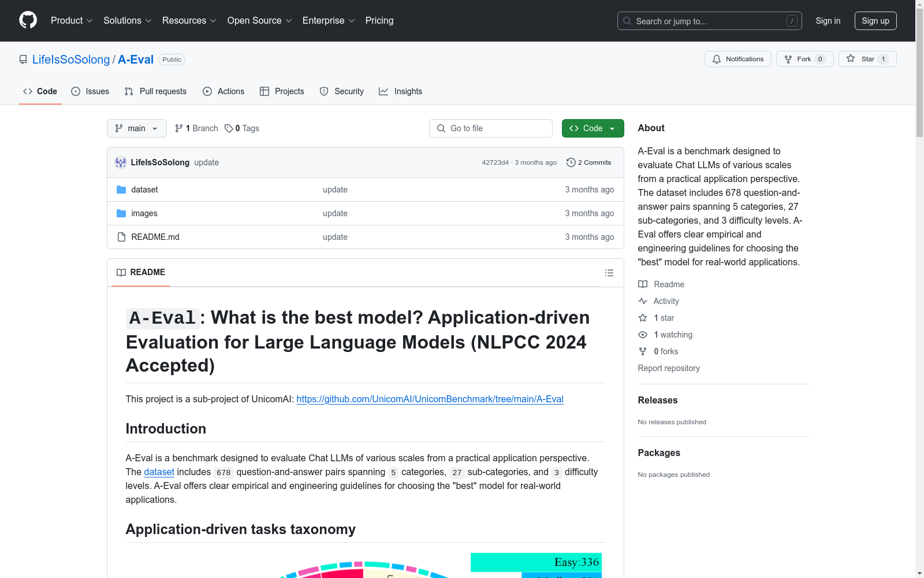Click the README.md file icon
924x578 pixels.
[x=121, y=237]
